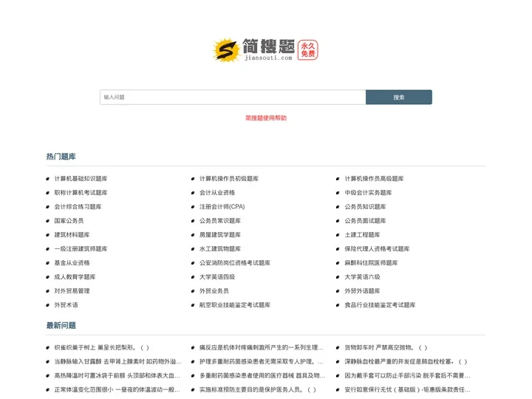The image size is (532, 399).
Task: Open question 护理多重耐药菌感染患者无需采取专人护理
Action: 262,361
